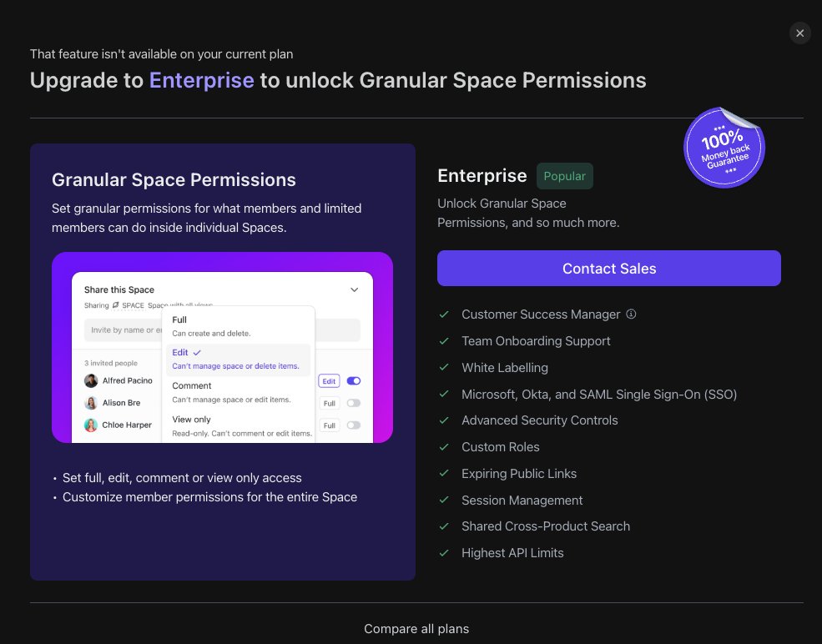Click the Advanced Security Controls text

[539, 420]
